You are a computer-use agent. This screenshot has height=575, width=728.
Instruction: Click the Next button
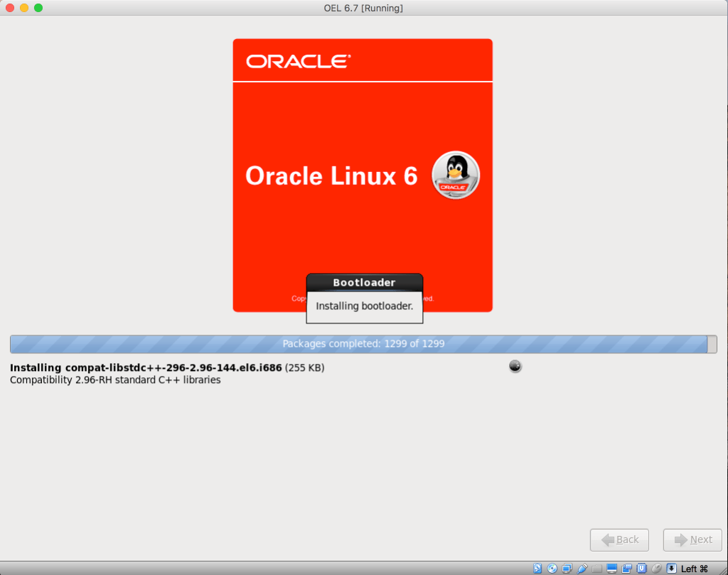point(692,539)
